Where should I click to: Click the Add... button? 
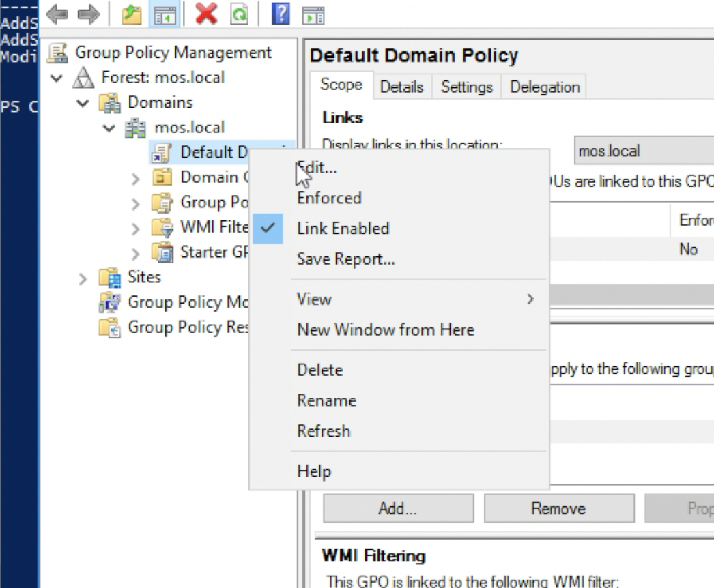(x=398, y=509)
